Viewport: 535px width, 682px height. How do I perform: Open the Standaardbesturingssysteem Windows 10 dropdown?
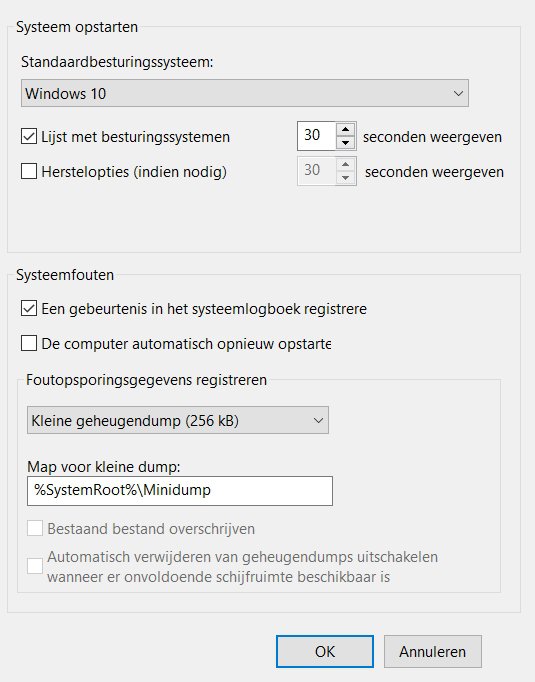(244, 93)
